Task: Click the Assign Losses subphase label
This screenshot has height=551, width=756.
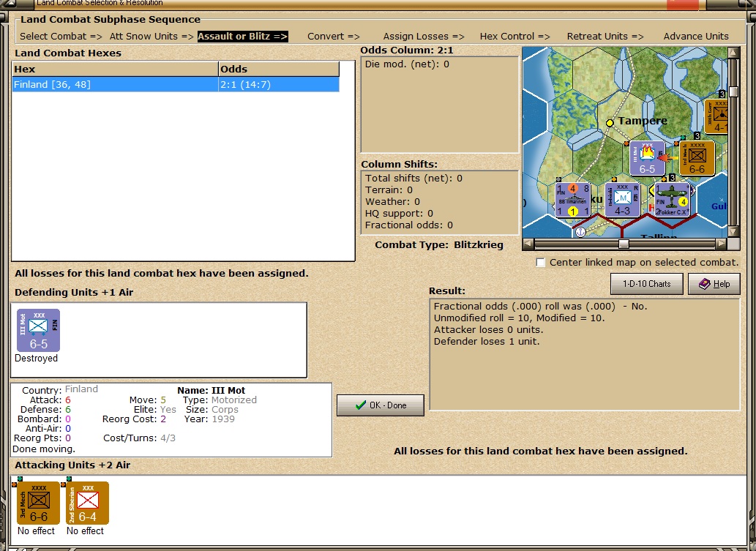Action: [424, 36]
